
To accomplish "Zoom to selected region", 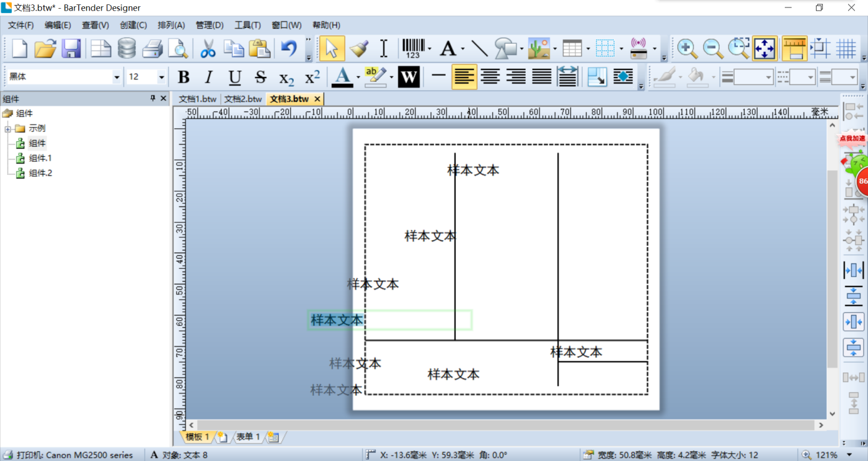I will tap(738, 48).
